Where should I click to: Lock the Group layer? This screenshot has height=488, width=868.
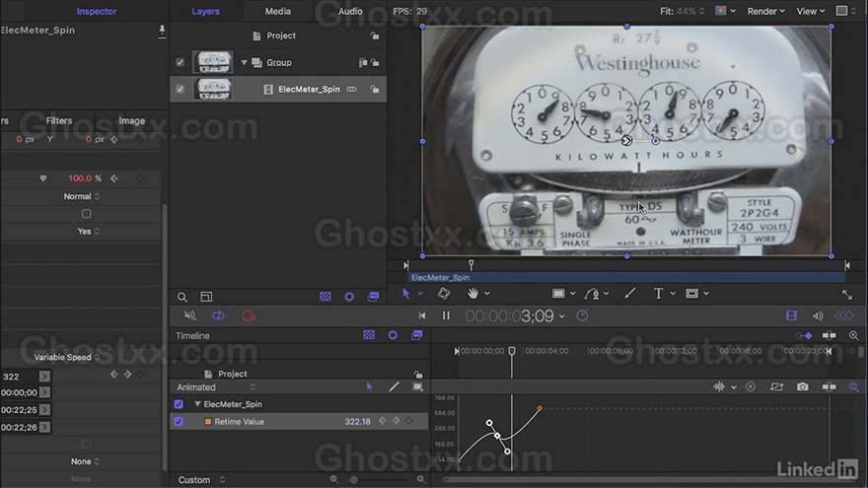click(375, 62)
